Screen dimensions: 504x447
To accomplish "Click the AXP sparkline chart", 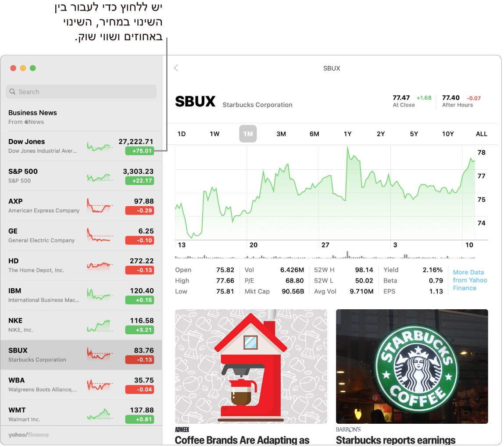I will (100, 206).
